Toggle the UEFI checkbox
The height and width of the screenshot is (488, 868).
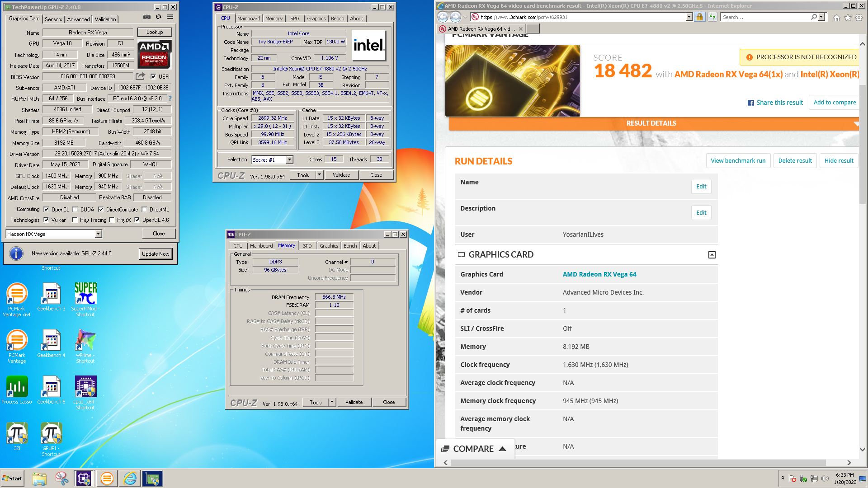point(153,77)
